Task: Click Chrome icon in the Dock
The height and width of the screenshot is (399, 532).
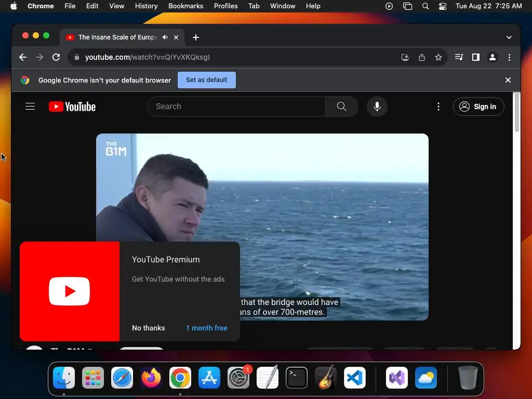Action: coord(180,378)
